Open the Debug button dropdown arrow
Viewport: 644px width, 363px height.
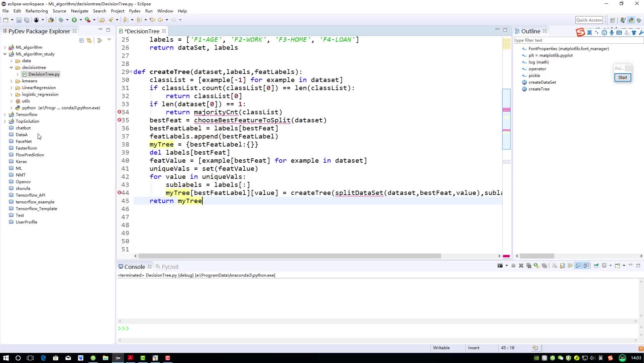coord(67,20)
